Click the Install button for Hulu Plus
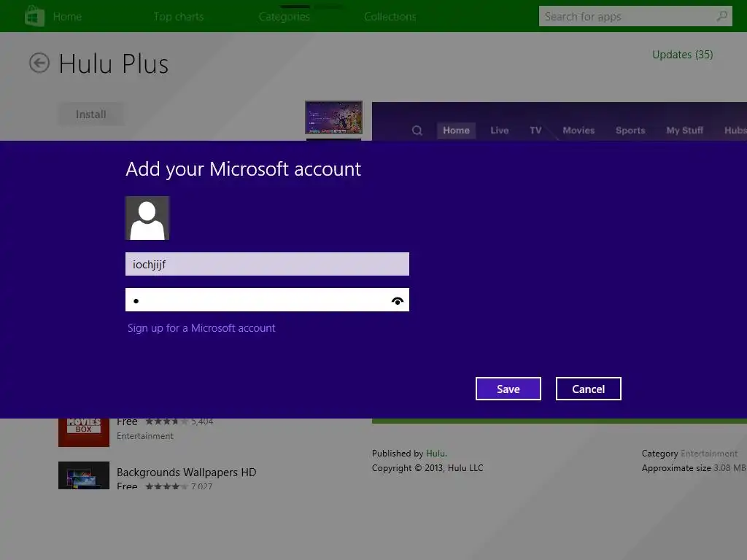 (x=91, y=114)
